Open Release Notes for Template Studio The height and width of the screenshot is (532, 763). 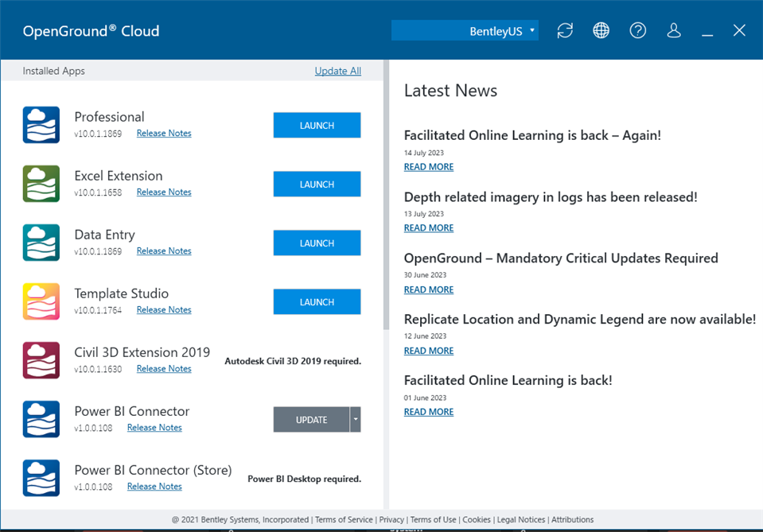click(164, 310)
